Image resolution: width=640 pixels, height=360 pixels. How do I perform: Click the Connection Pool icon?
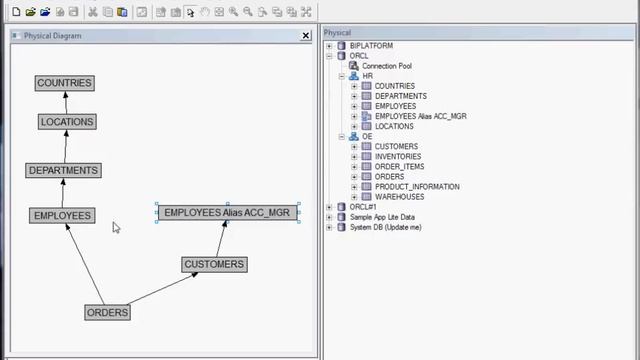[x=353, y=66]
